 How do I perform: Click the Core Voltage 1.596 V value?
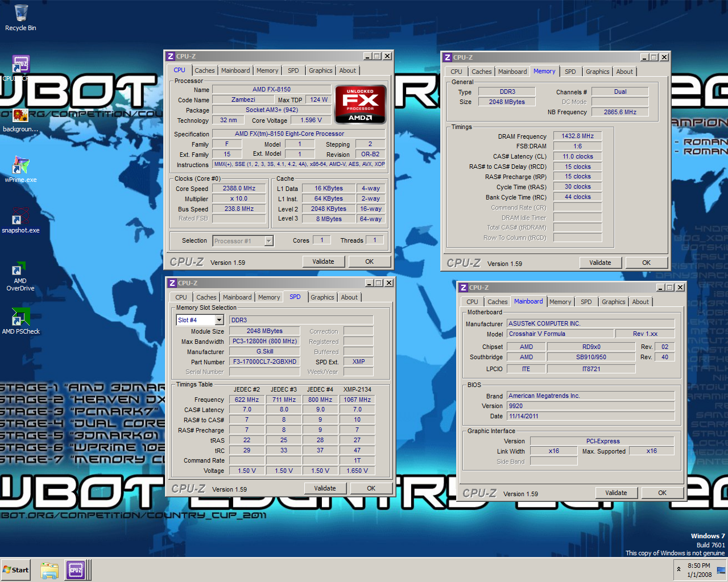311,120
